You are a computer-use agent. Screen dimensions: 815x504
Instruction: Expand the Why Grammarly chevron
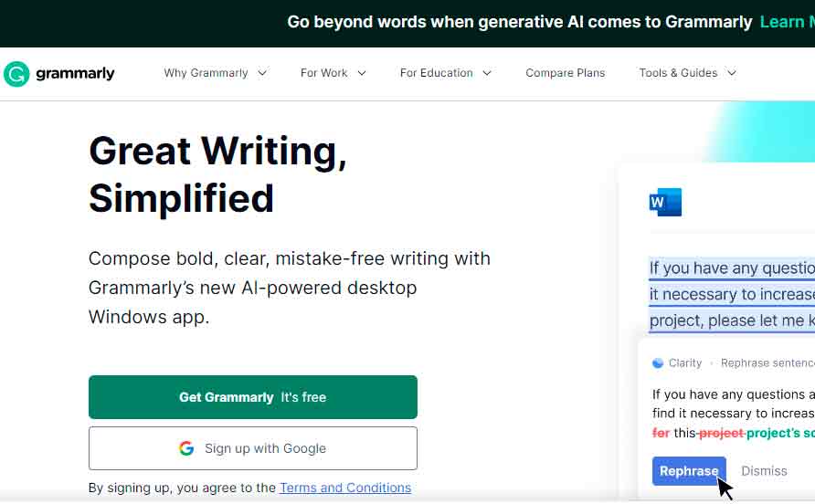point(262,73)
